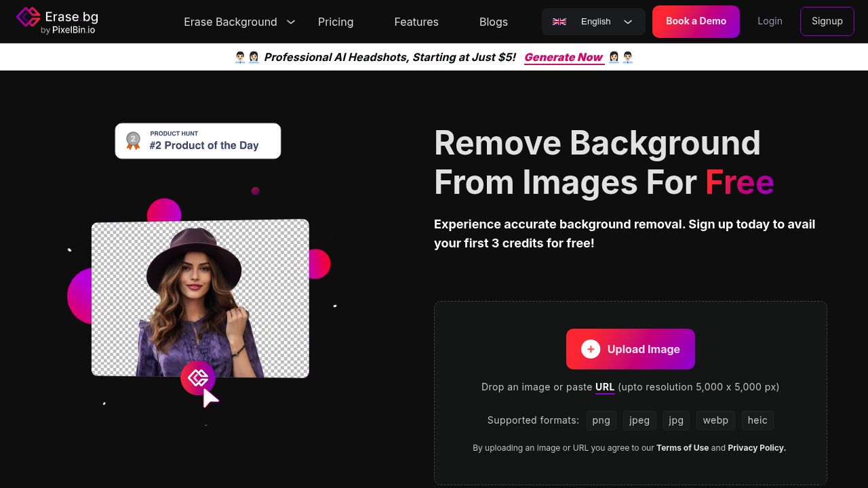Expand the Erase Background menu chevron
The width and height of the screenshot is (868, 488).
click(291, 22)
